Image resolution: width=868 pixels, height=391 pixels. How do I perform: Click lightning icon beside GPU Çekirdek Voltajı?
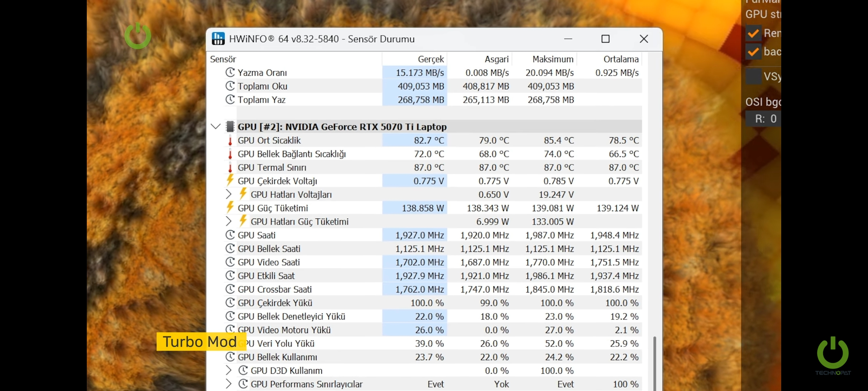(230, 180)
